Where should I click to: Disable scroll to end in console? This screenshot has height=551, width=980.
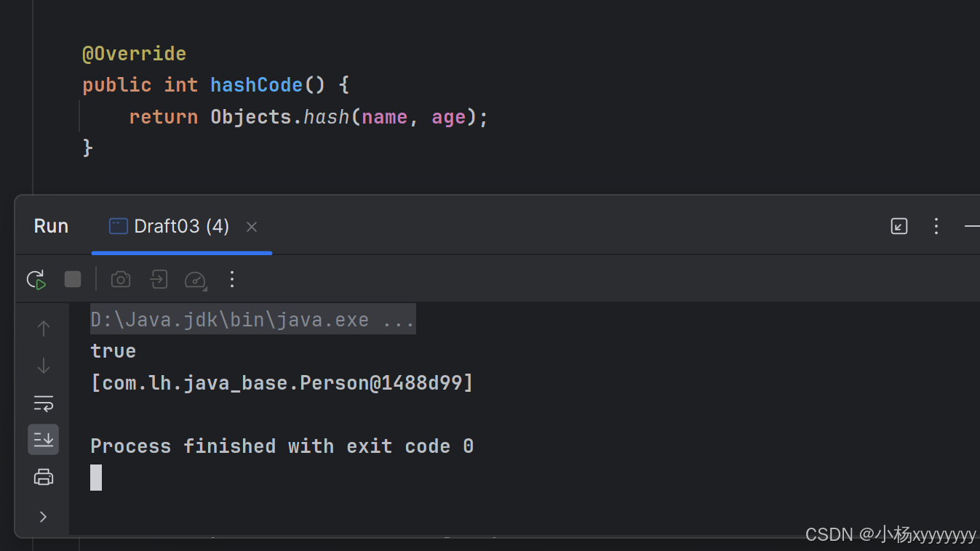(x=43, y=439)
